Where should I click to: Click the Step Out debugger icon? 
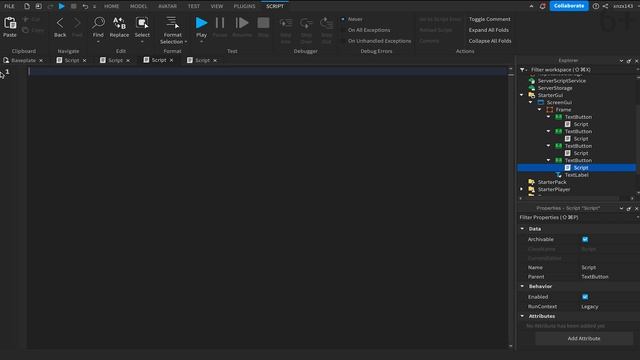point(327,23)
